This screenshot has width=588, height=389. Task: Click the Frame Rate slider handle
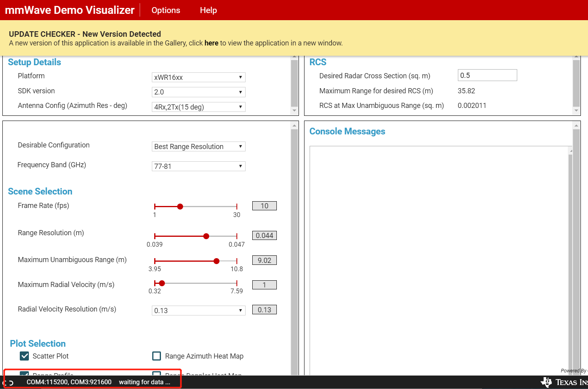pos(180,206)
